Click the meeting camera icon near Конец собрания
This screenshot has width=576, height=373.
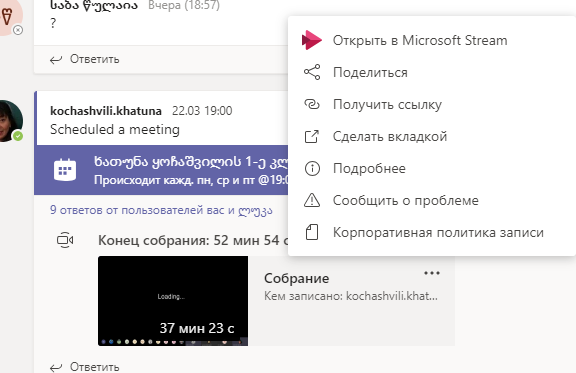(65, 240)
